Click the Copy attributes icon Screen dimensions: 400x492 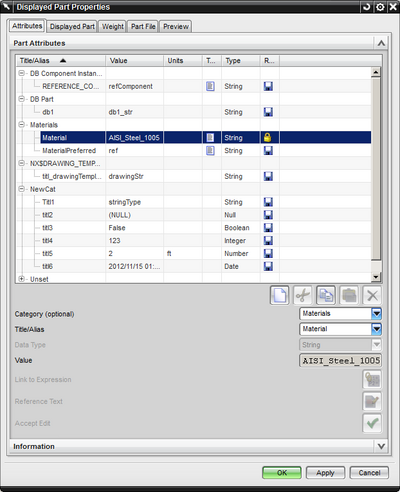(326, 295)
